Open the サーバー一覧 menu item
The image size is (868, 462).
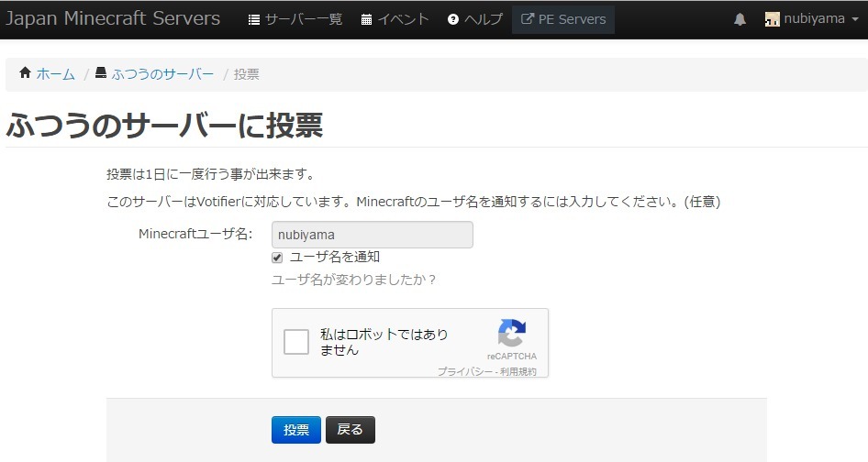[x=303, y=19]
